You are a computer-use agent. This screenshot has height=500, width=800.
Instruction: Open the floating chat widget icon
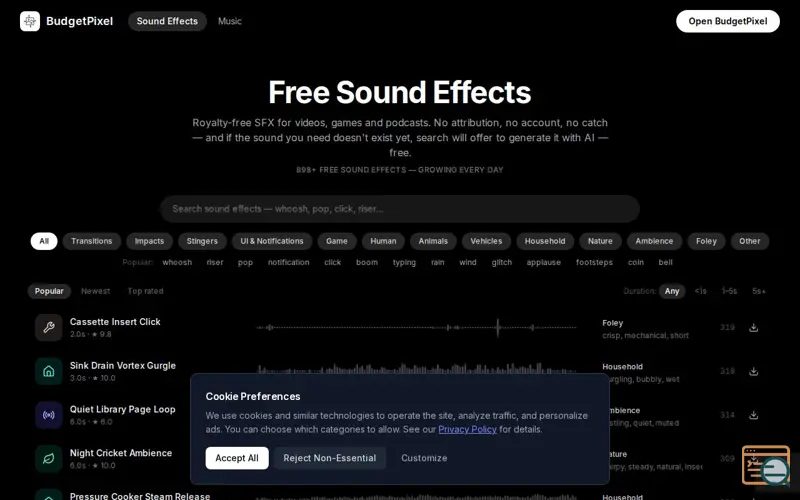[x=766, y=465]
